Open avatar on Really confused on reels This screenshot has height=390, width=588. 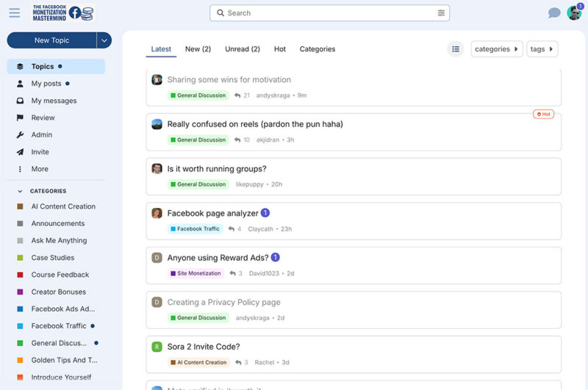coord(157,124)
